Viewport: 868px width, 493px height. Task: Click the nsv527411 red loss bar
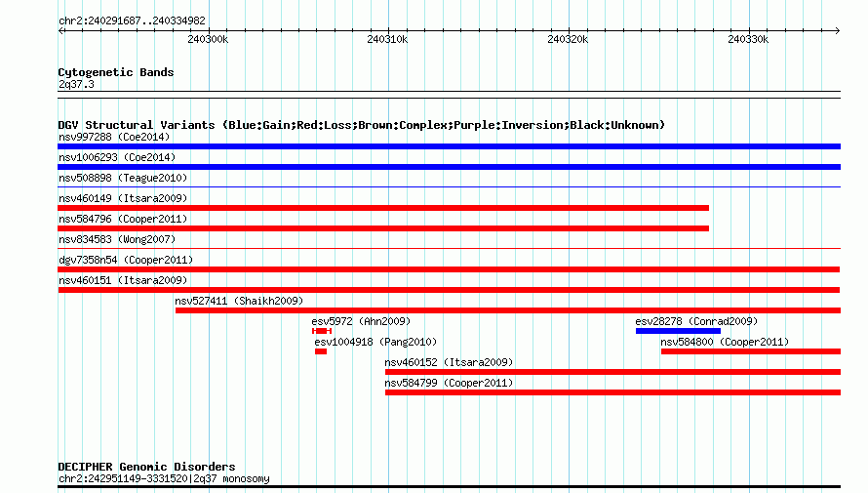point(508,310)
